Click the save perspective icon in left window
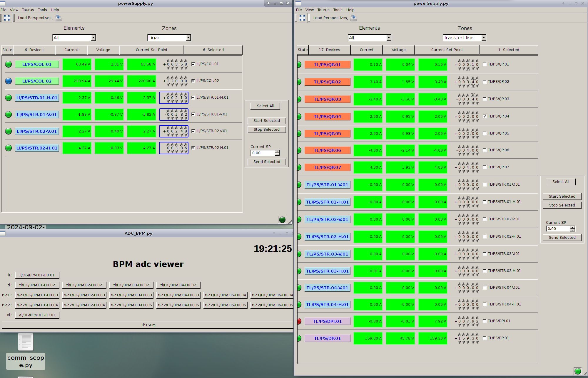Image resolution: width=588 pixels, height=378 pixels. point(58,18)
